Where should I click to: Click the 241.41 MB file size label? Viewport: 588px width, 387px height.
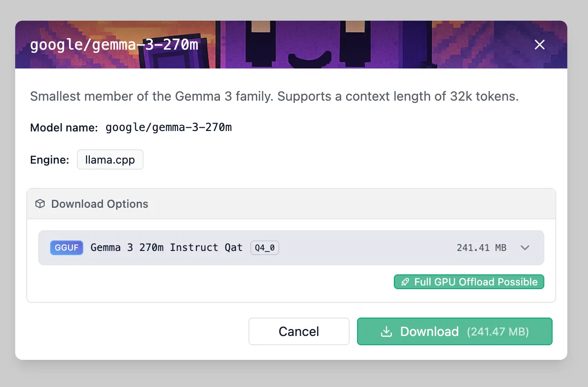(481, 248)
